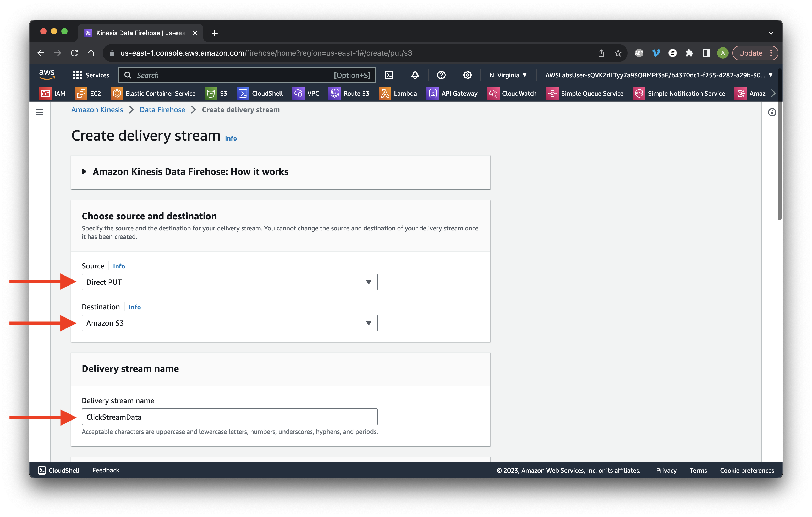Click the browser address bar URL
This screenshot has width=812, height=517.
coord(266,53)
